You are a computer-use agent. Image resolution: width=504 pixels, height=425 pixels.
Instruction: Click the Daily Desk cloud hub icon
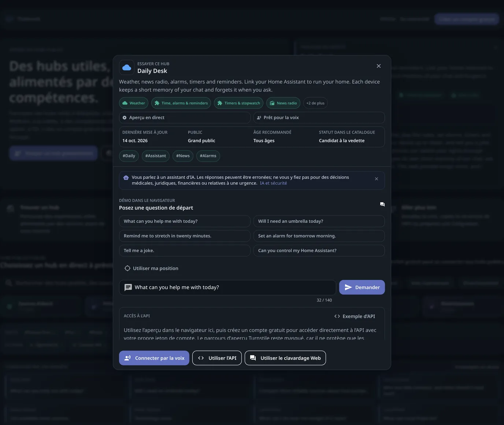126,67
